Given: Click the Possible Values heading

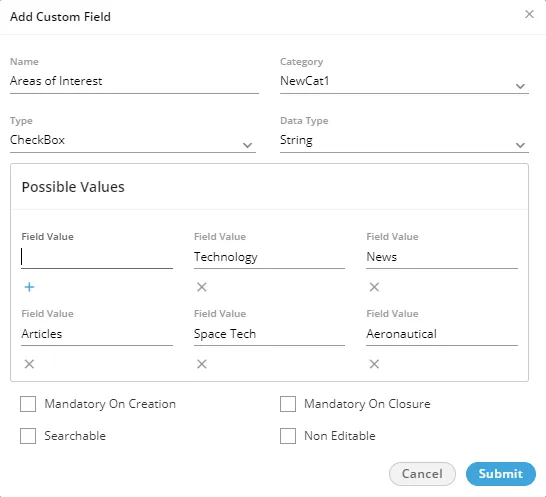Looking at the screenshot, I should 73,187.
